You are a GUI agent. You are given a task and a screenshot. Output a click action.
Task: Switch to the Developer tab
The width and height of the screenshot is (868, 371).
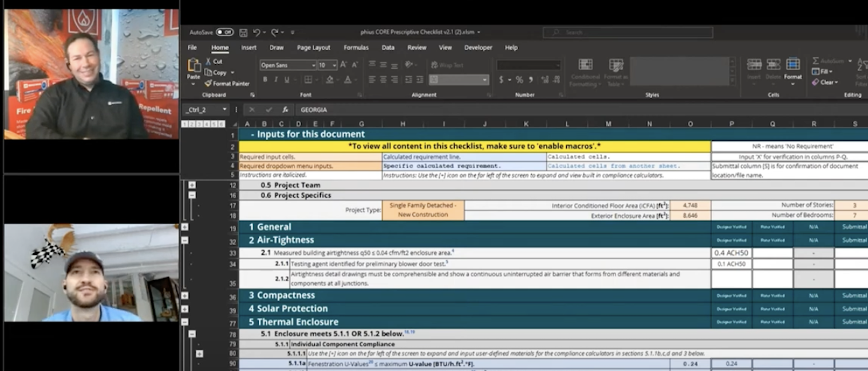point(478,48)
